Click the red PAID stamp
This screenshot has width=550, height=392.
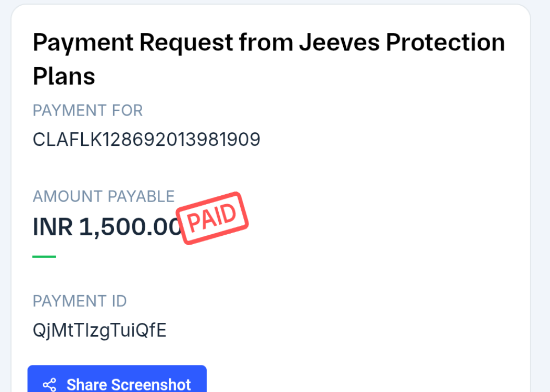[x=213, y=218]
